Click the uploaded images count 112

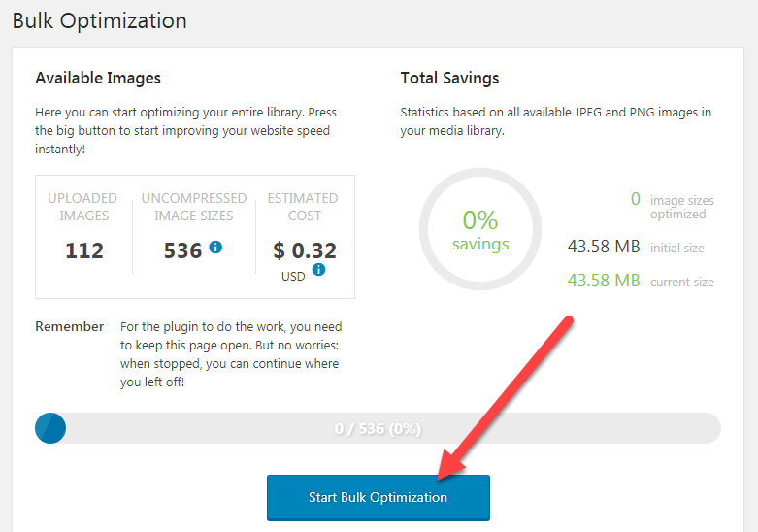[x=84, y=250]
